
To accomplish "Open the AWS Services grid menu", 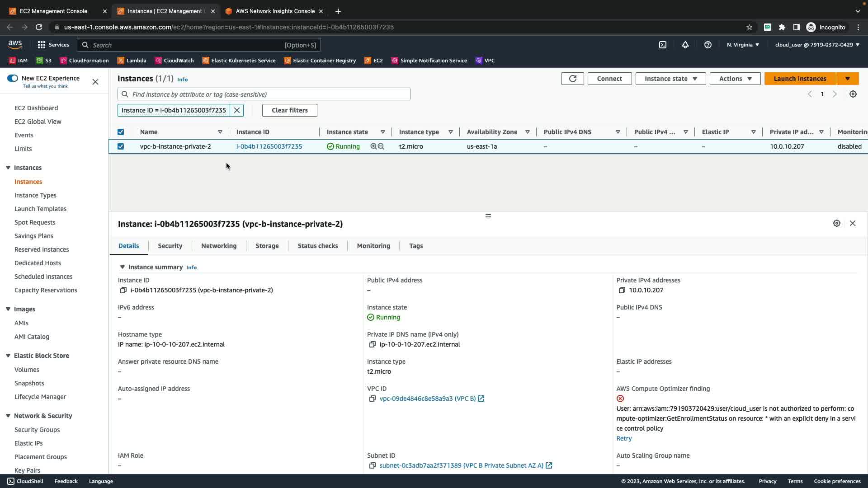I will tap(42, 45).
